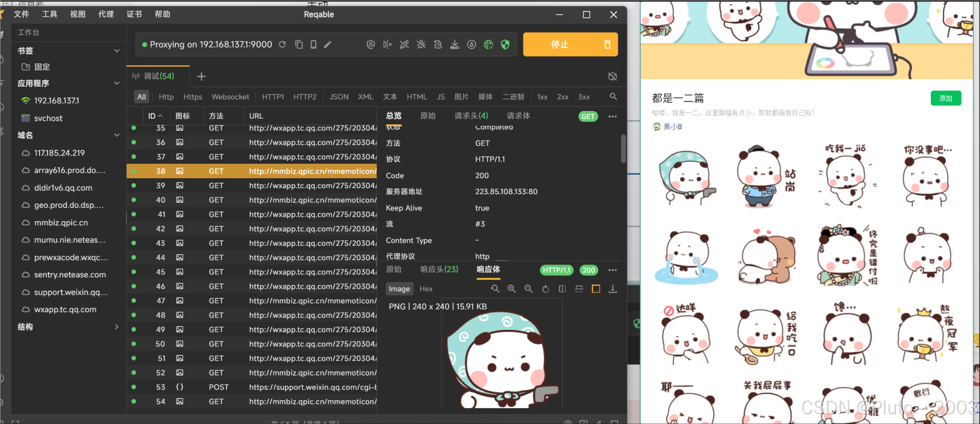
Task: Filter traffic by 图片
Action: click(x=461, y=97)
